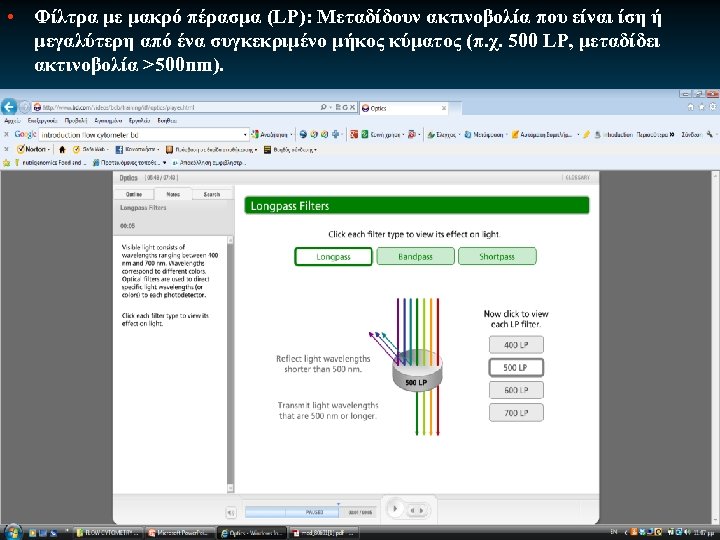Switch to the Notes tab in the player
The height and width of the screenshot is (540, 720).
click(x=173, y=194)
